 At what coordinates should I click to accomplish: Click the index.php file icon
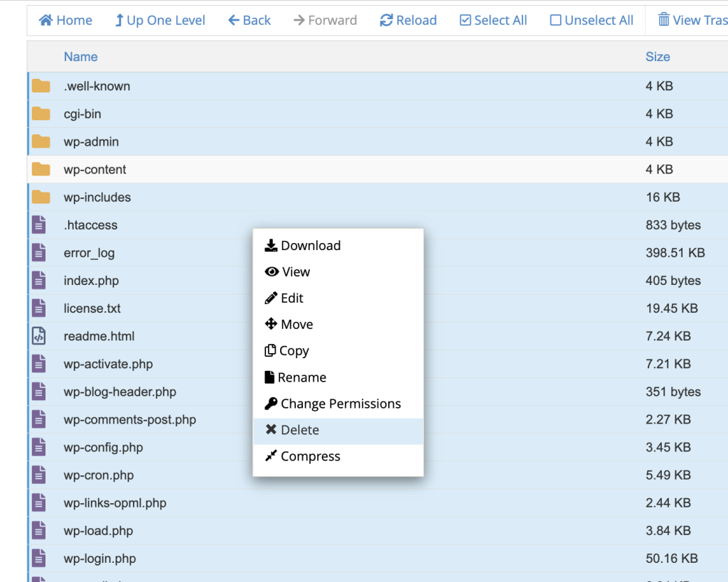39,280
